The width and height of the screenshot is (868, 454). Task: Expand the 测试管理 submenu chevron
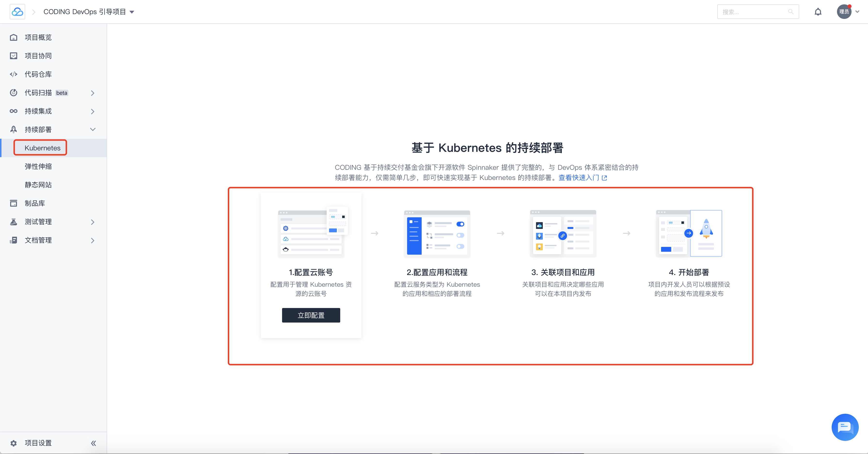pos(93,222)
